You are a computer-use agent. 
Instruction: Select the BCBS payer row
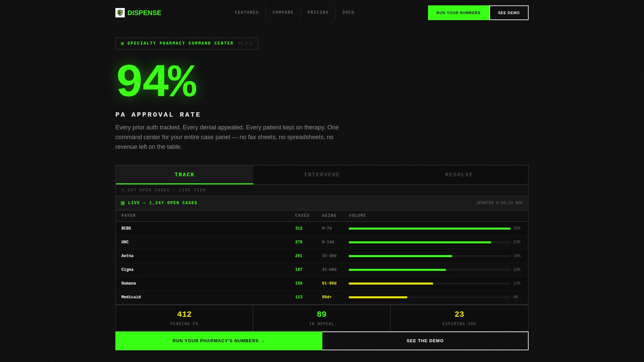pos(322,229)
